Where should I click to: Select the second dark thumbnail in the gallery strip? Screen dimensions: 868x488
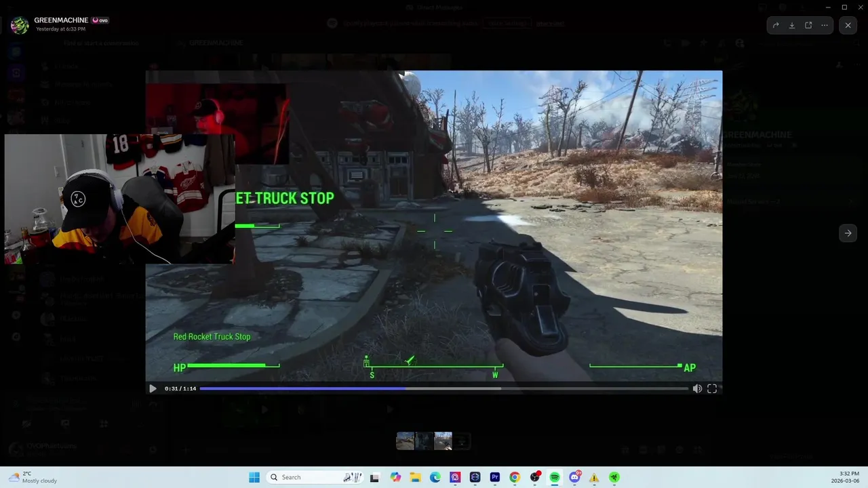click(x=424, y=441)
